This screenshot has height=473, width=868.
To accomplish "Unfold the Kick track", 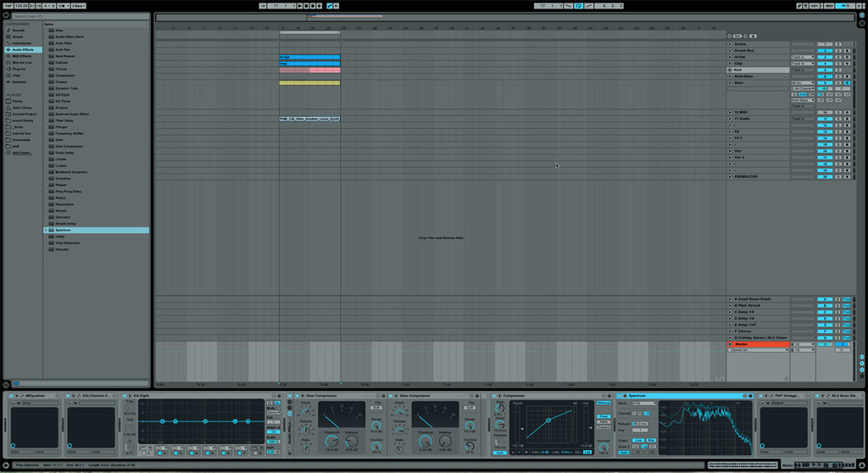I will point(731,70).
